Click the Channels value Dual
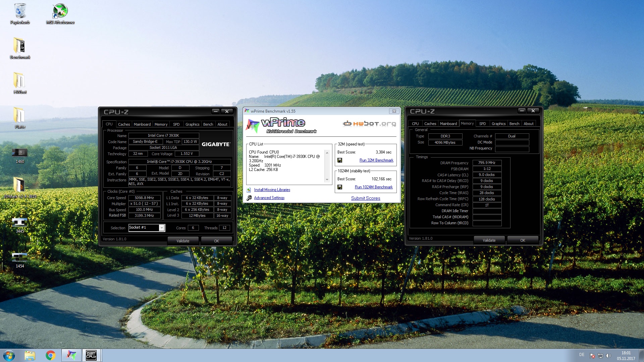The image size is (644, 362). click(512, 136)
